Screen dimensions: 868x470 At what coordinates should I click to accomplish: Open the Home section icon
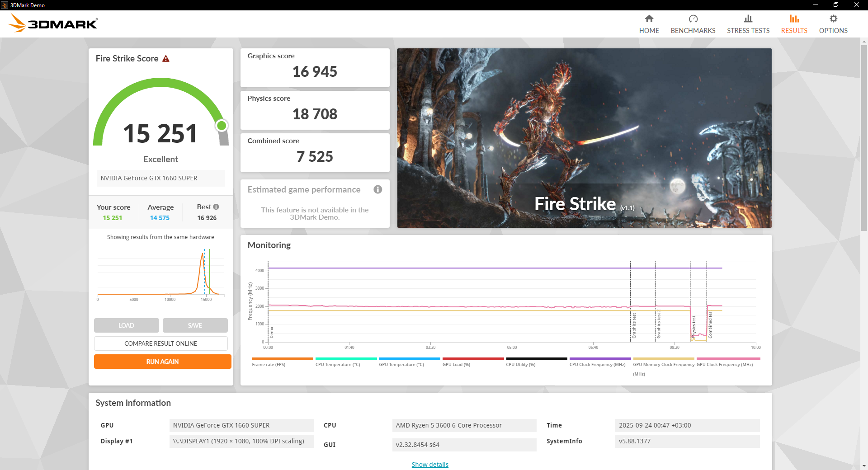(x=649, y=19)
